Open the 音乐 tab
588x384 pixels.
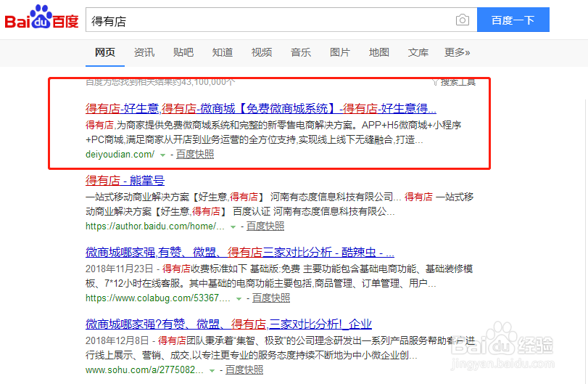click(301, 52)
